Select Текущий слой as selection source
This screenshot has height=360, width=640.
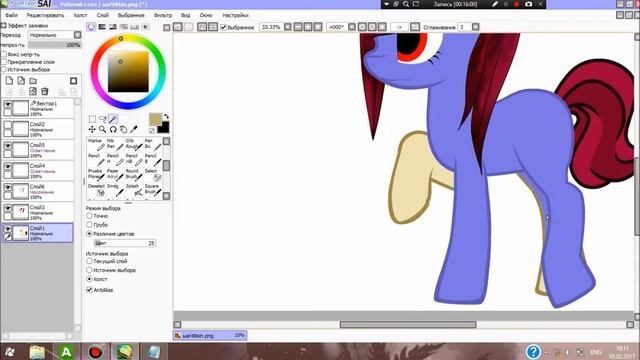tap(89, 261)
